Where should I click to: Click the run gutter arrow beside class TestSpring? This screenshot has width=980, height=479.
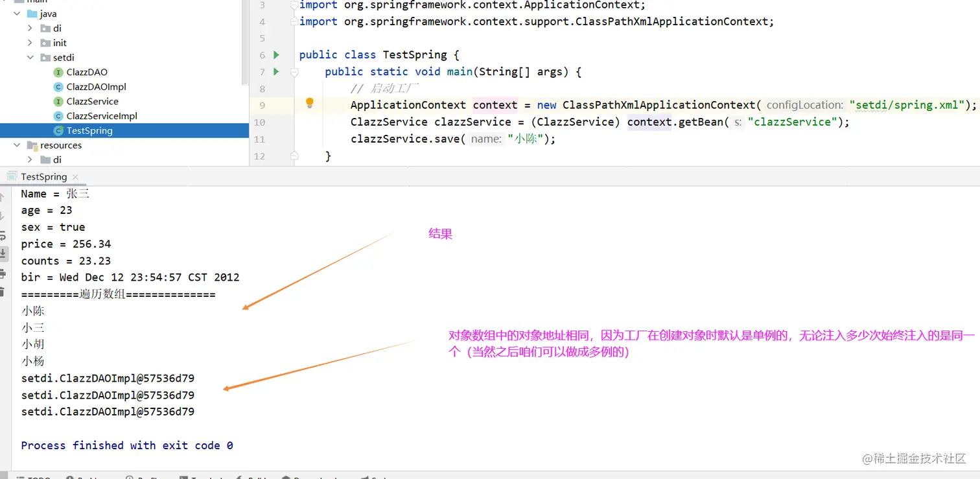(x=277, y=55)
